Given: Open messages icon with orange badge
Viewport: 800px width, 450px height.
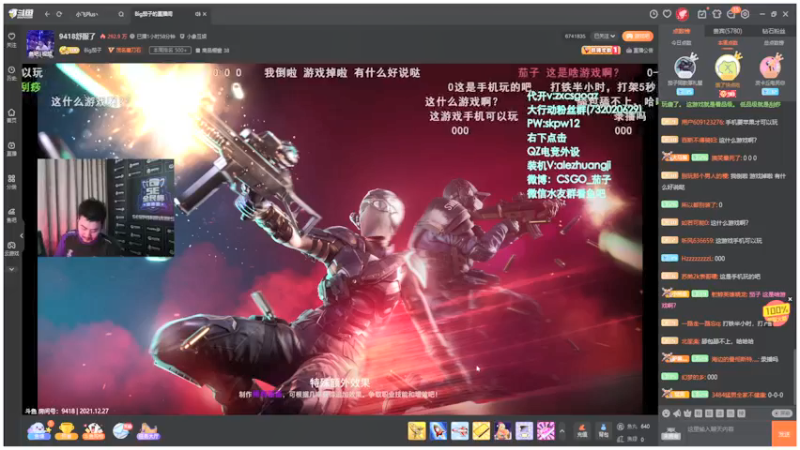Looking at the screenshot, I should tap(732, 14).
